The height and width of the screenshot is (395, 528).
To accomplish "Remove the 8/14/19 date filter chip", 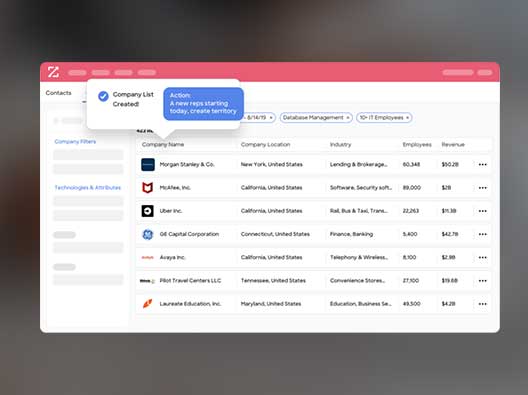I will coord(271,118).
